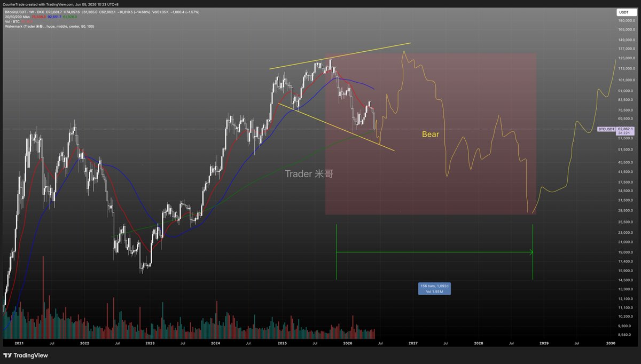Click the 125,000.0 price axis label
The width and height of the screenshot is (641, 364).
(626, 58)
